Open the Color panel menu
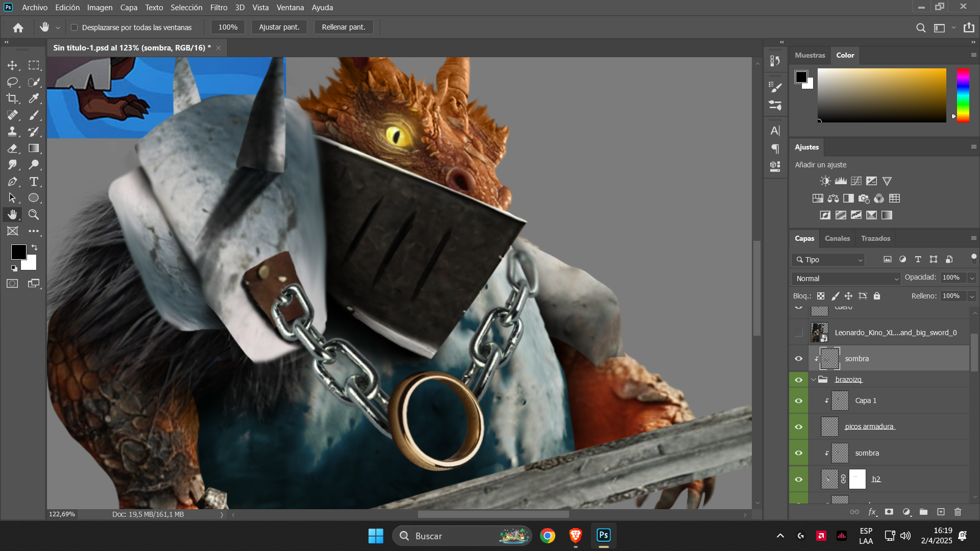980x551 pixels. [973, 55]
